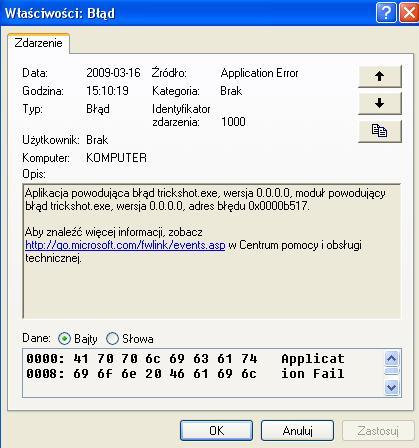Screen dimensions: 419x448
Task: Close the Właściwości: Błąd dialog
Action: pyautogui.click(x=409, y=13)
